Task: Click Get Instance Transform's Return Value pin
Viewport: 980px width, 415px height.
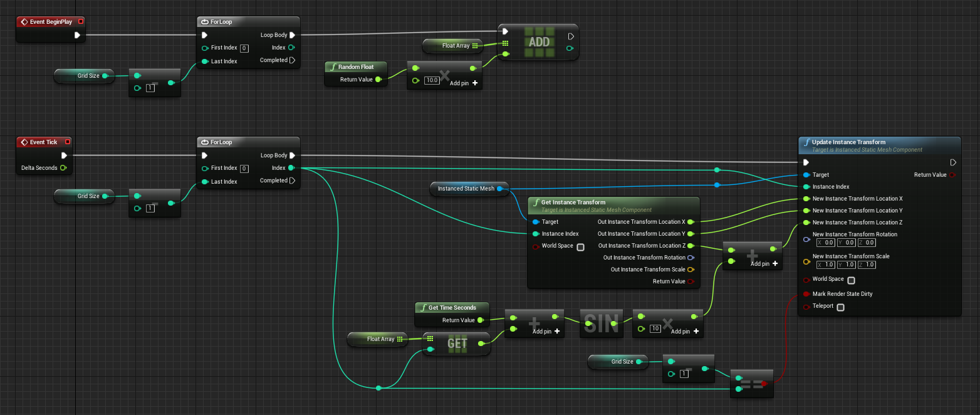Action: point(691,281)
